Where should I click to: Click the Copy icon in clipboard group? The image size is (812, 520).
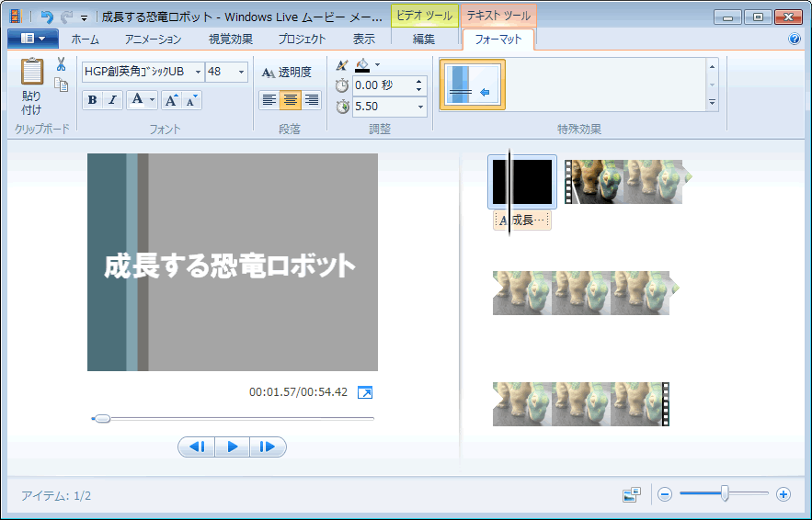62,85
